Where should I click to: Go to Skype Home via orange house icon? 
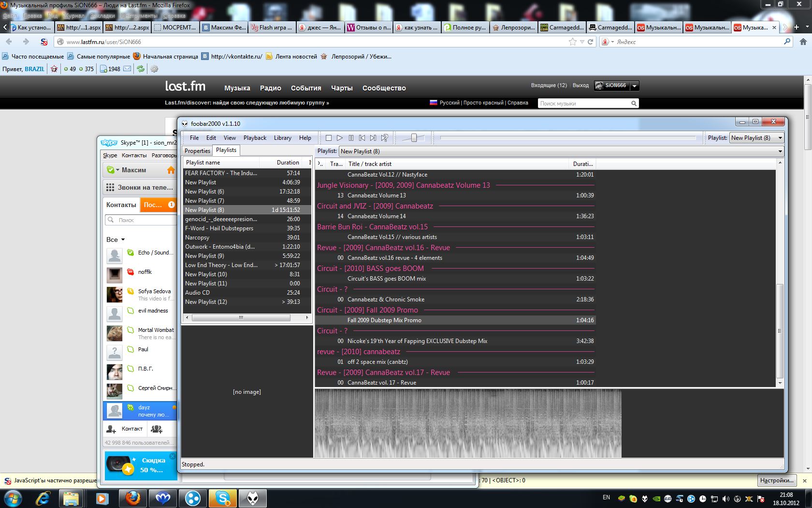pyautogui.click(x=171, y=170)
